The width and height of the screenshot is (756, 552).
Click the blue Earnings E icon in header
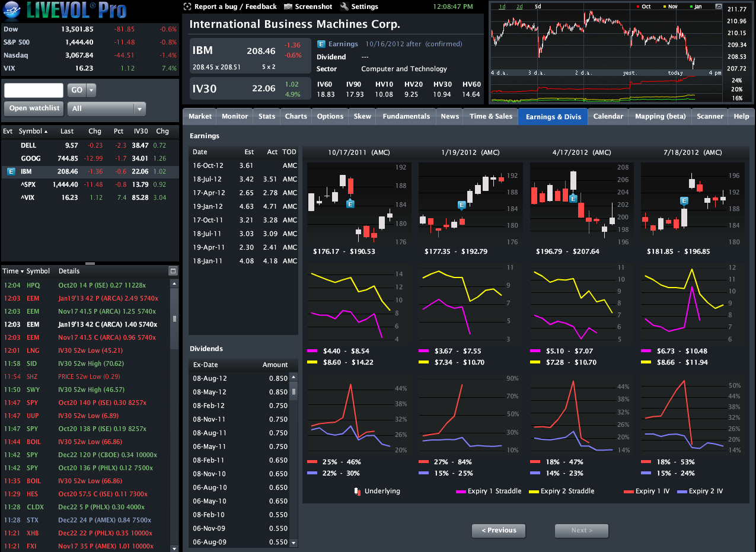(x=321, y=44)
